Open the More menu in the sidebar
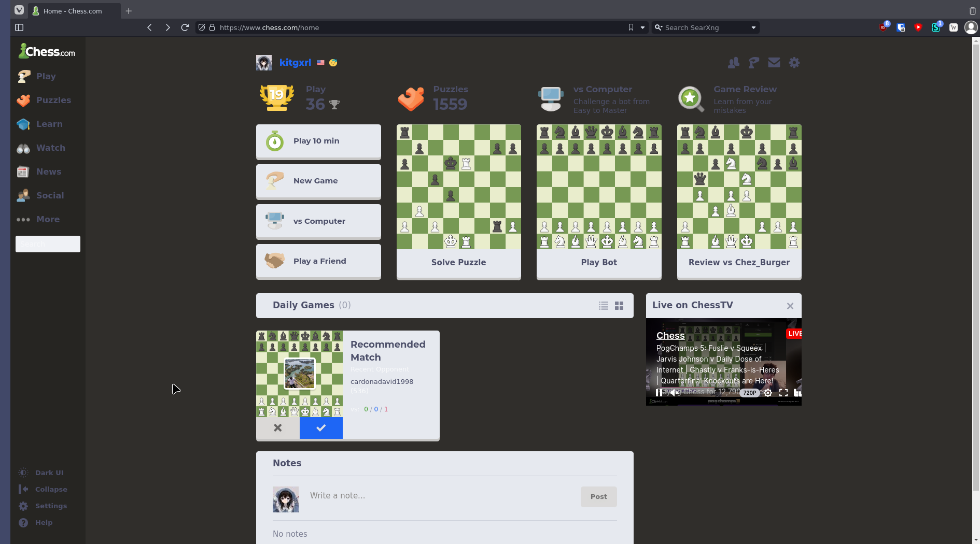Screen dimensions: 980x544 (23, 219)
